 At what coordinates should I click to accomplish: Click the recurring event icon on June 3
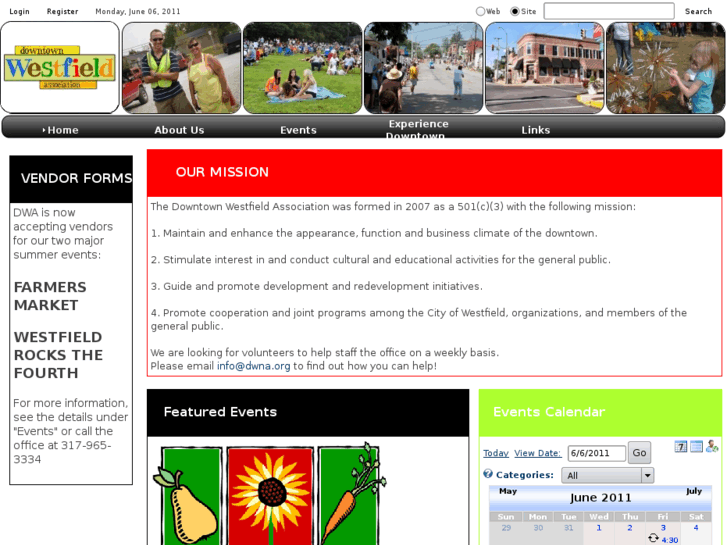point(653,538)
